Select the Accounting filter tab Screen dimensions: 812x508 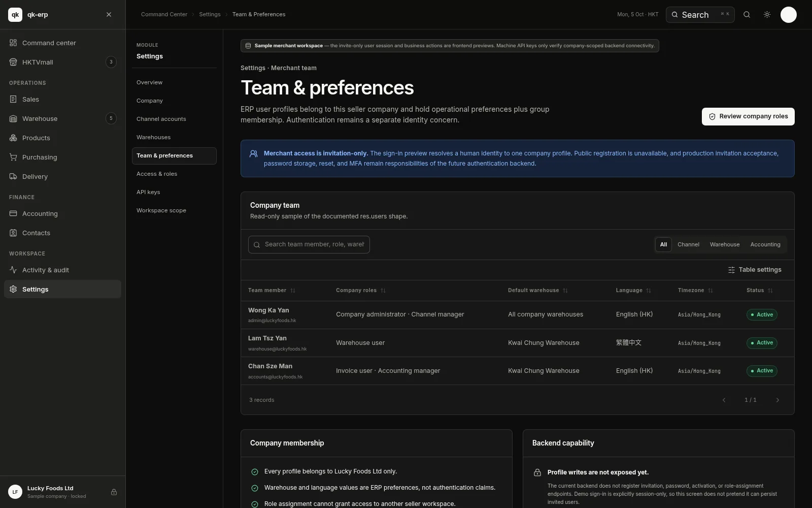765,244
